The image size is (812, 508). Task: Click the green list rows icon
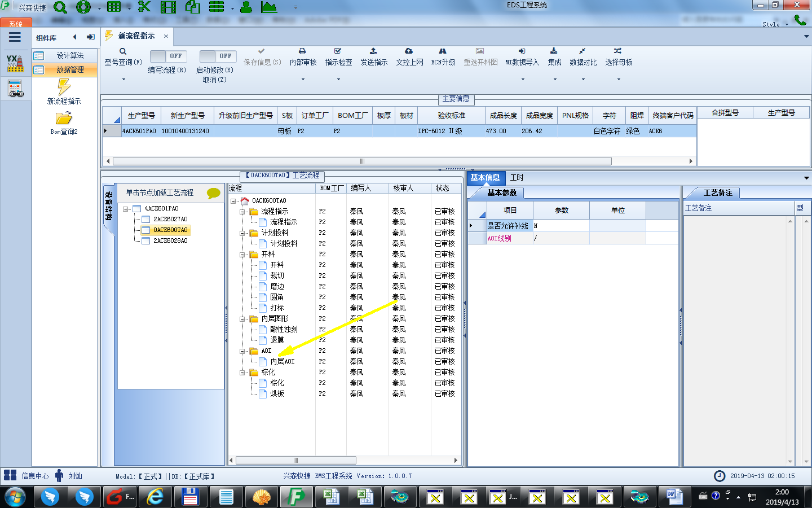217,7
